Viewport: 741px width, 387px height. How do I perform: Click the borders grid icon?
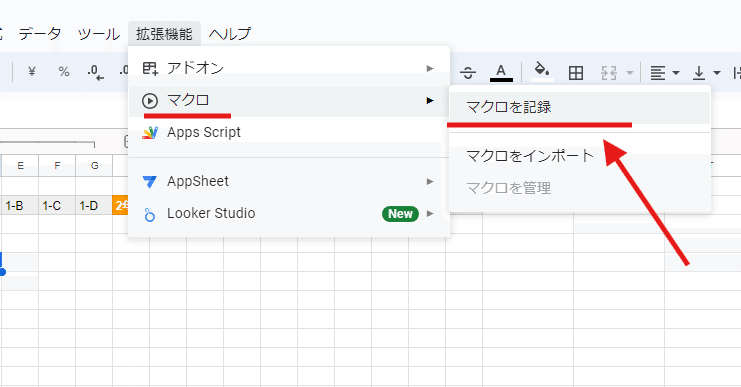point(576,73)
